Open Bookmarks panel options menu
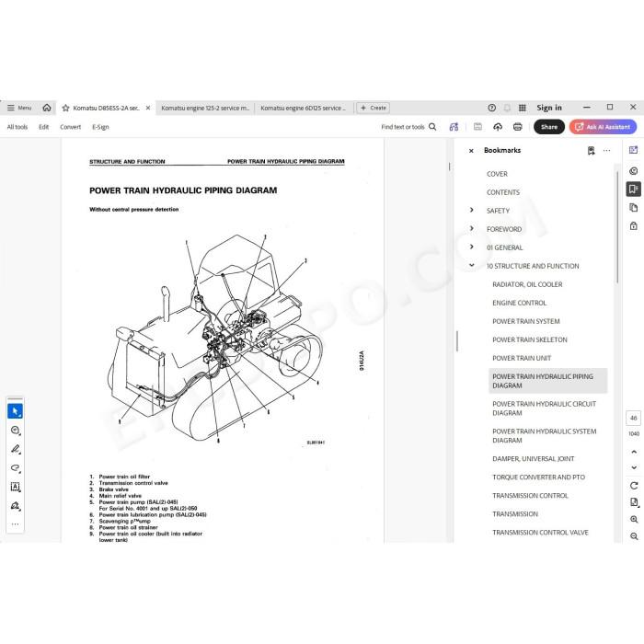Image resolution: width=644 pixels, height=644 pixels. tap(606, 151)
